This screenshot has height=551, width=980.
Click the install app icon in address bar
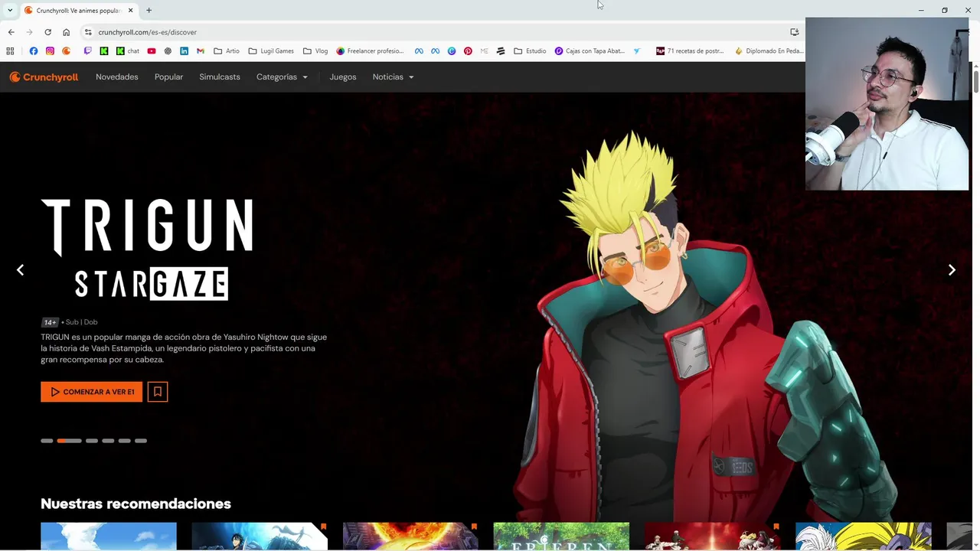coord(794,32)
